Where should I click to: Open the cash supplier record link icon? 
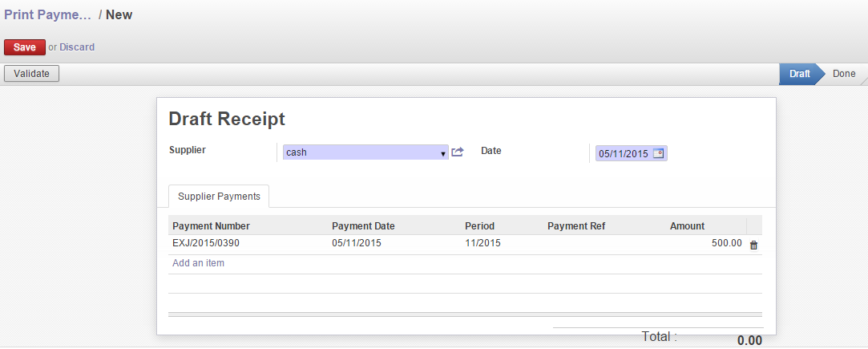coord(458,152)
